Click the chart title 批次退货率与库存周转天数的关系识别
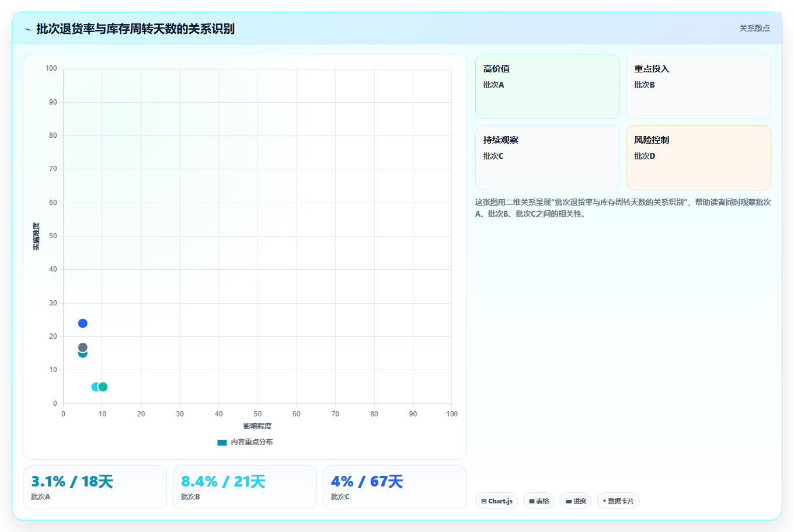Screen dimensions: 794x532 tap(135, 29)
